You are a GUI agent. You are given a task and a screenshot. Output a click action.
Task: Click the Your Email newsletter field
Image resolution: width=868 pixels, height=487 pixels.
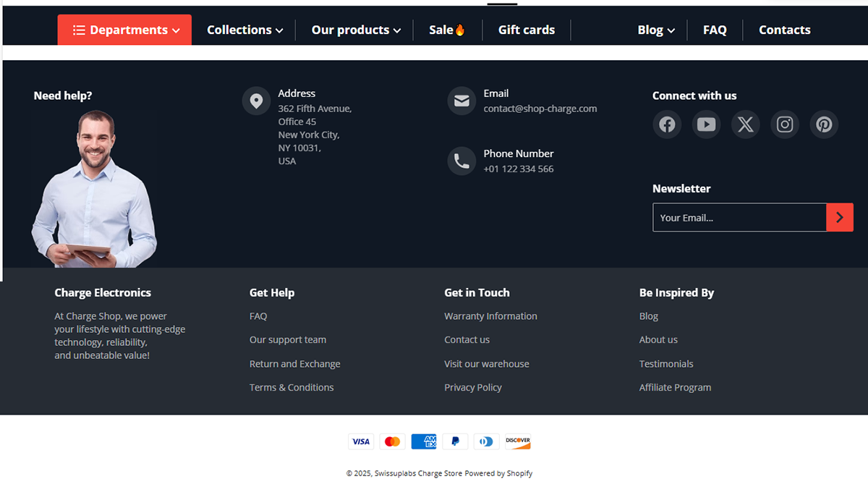click(731, 217)
